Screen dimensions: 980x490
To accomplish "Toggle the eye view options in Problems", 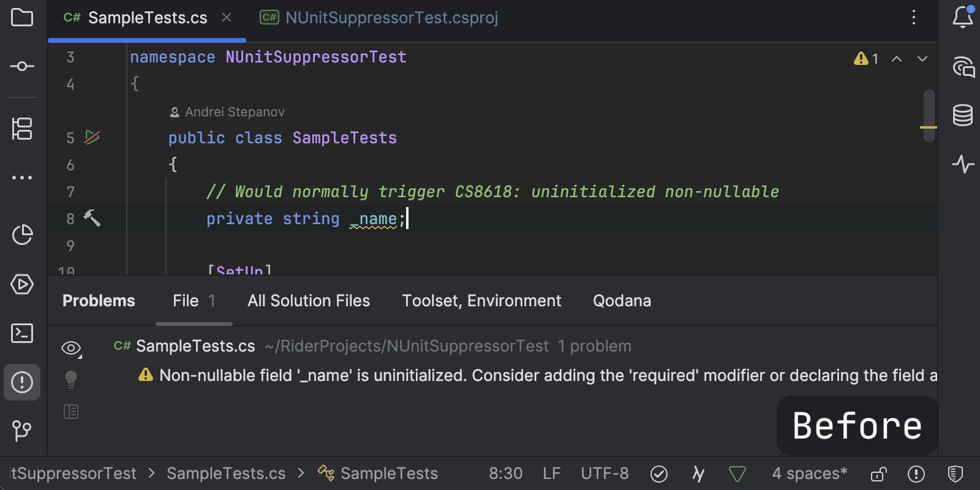I will point(71,349).
